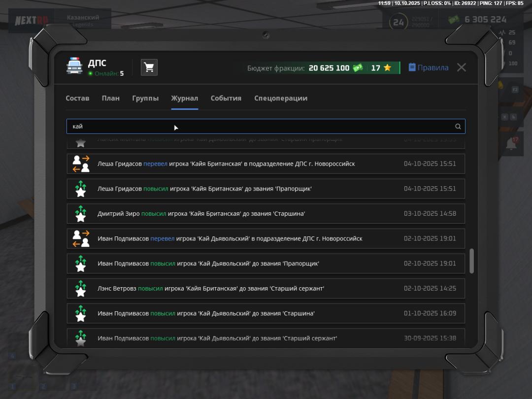Select Лэнс Ветровз 'Старший сержант' log entry
The height and width of the screenshot is (399, 532).
coord(266,289)
